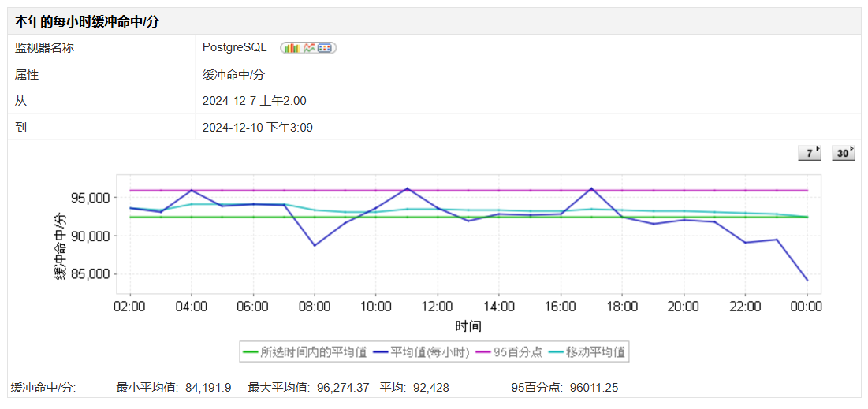Click the start date 2024-12-7 上午2:00
This screenshot has height=409, width=868.
pyautogui.click(x=254, y=101)
